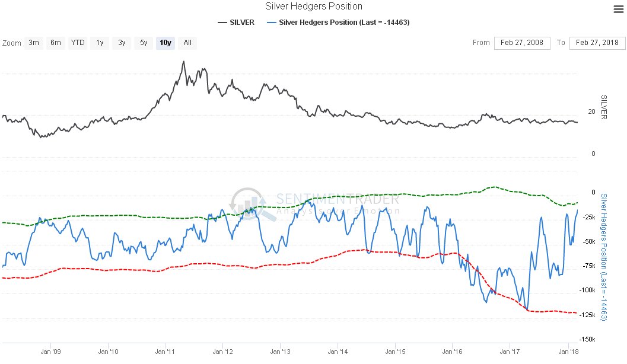Toggle Silver Hedgers Position legend item
This screenshot has width=627, height=364.
[x=338, y=23]
